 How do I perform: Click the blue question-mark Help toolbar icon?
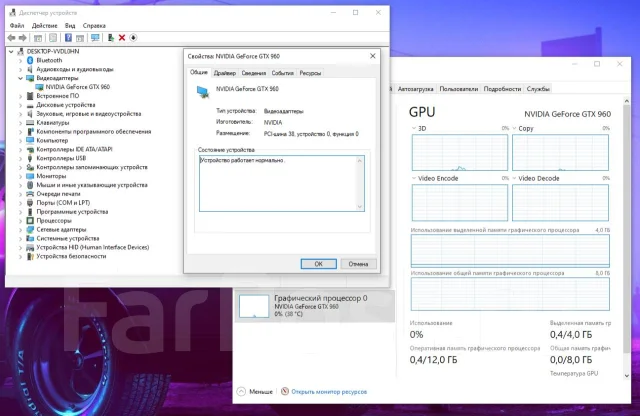(68, 38)
